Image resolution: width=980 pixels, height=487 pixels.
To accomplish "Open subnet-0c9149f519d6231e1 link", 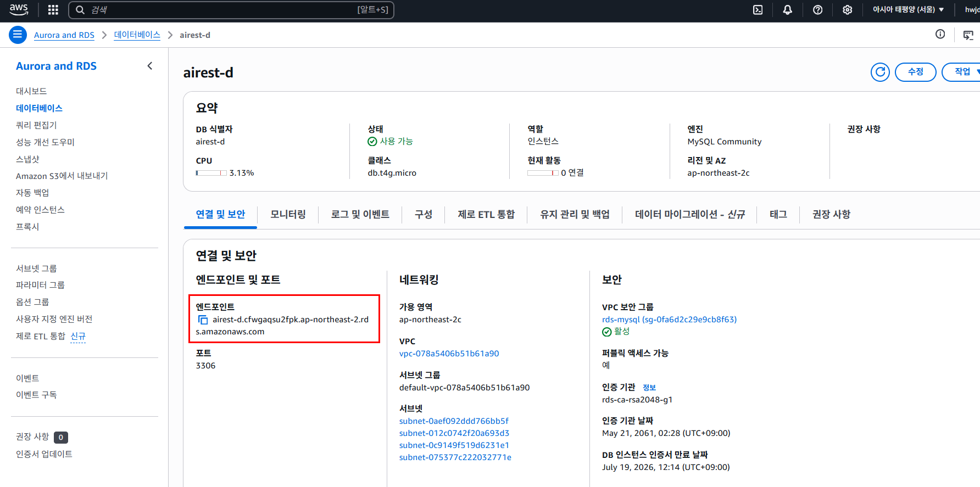I will click(454, 445).
